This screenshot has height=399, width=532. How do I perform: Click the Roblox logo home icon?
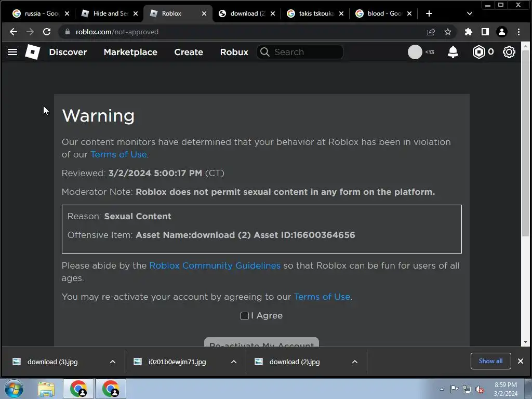tap(33, 52)
